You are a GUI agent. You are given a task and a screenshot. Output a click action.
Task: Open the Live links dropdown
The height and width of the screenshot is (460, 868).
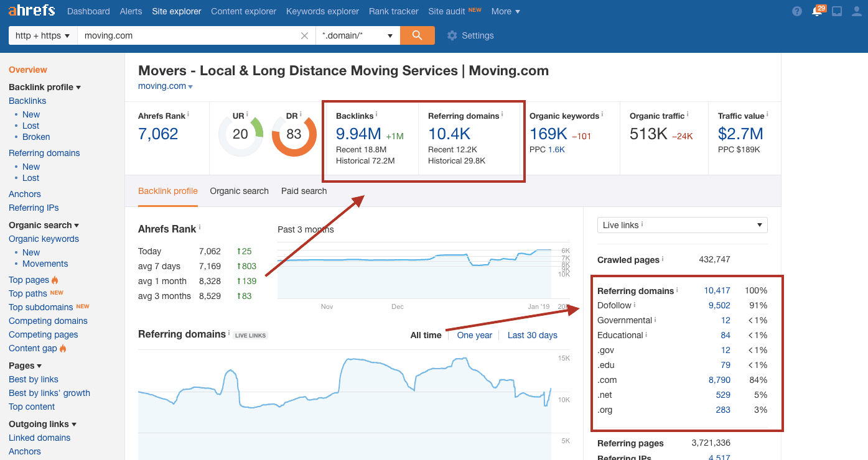coord(682,225)
